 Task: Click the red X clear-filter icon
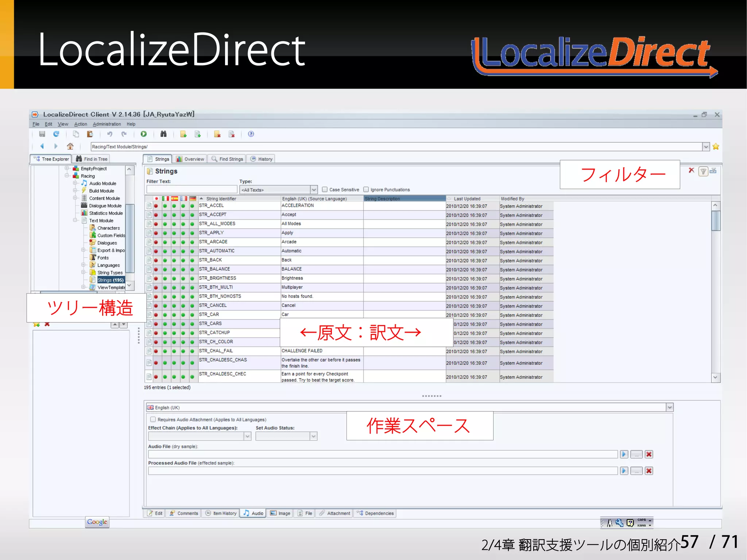coord(691,170)
